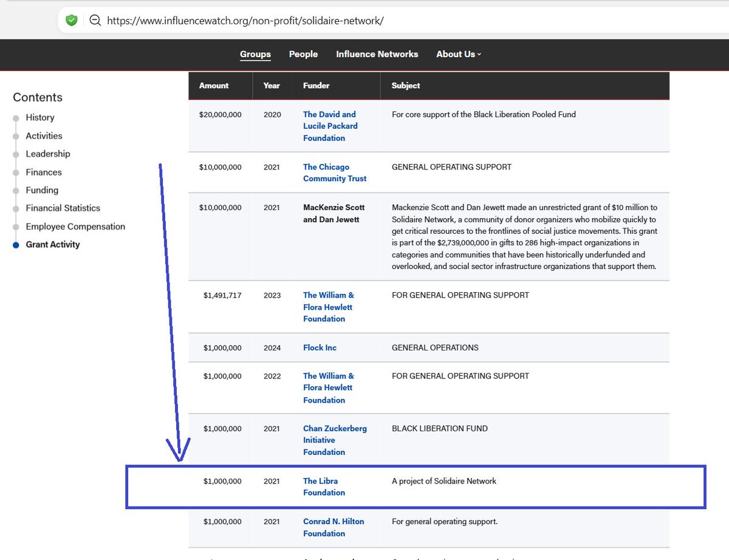Screen dimensions: 729x560
Task: Click 'GENERAL OPERATIONS' subject text
Action: click(435, 347)
